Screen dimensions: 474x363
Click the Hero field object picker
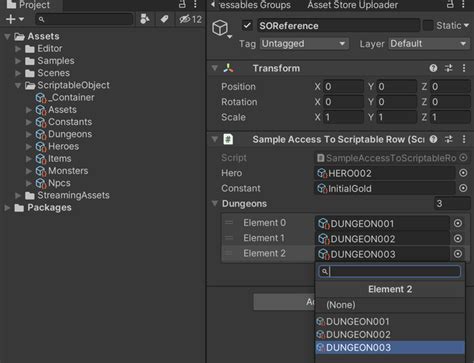[x=463, y=173]
